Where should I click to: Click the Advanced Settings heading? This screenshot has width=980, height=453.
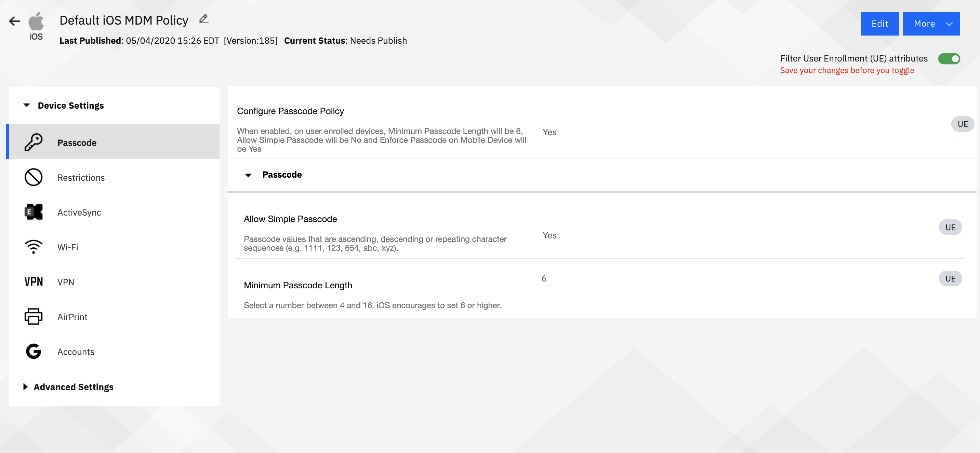coord(74,387)
